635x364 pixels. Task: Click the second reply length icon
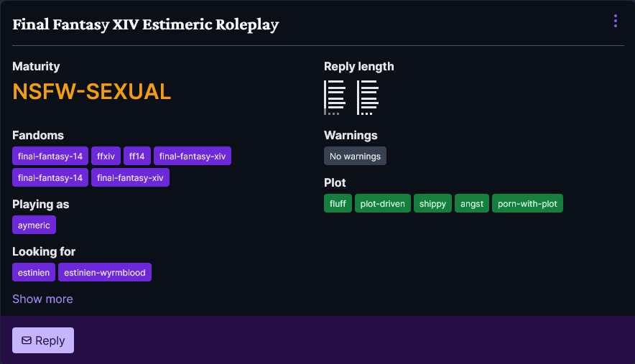pyautogui.click(x=369, y=98)
